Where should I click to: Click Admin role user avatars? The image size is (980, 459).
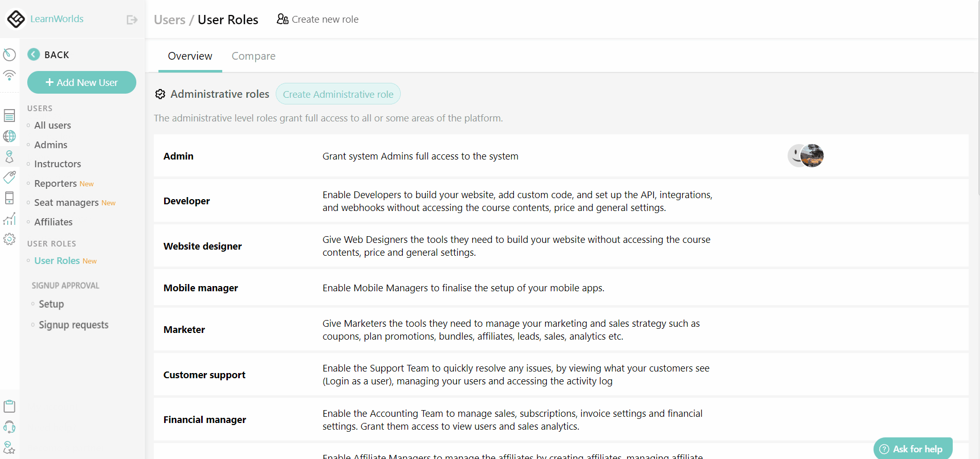[x=806, y=155]
